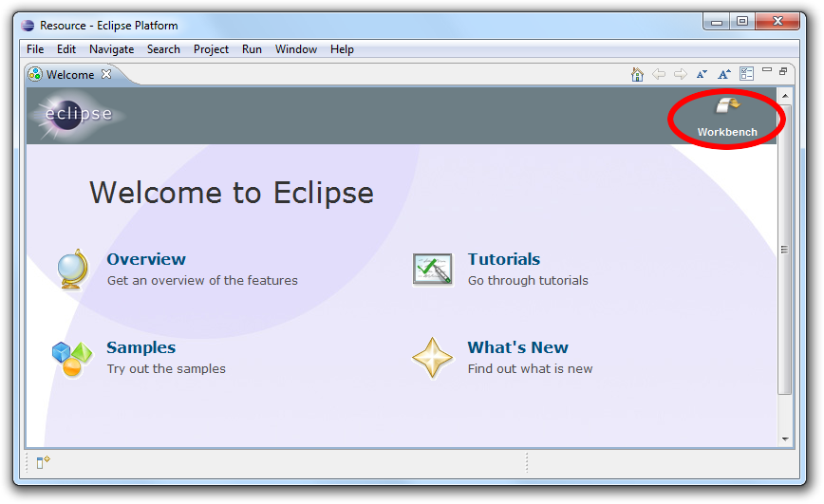Open the Search menu

163,49
